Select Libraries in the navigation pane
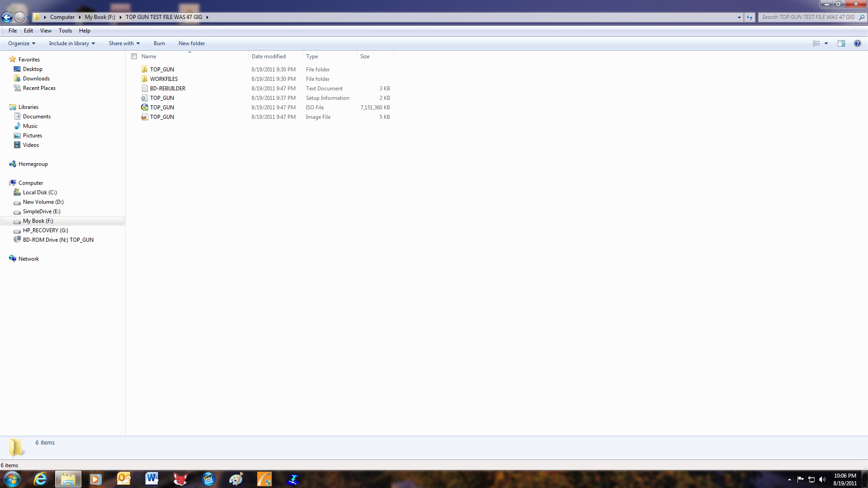This screenshot has height=488, width=868. click(x=28, y=107)
